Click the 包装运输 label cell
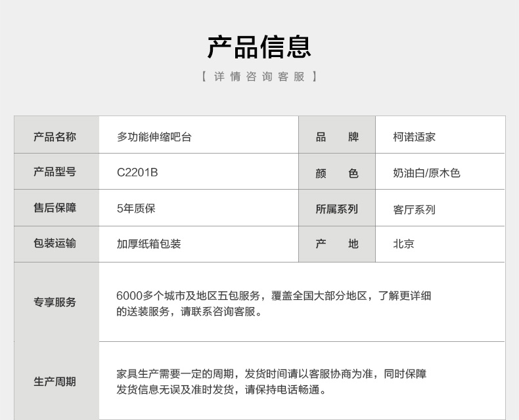The height and width of the screenshot is (420, 519). (x=56, y=244)
